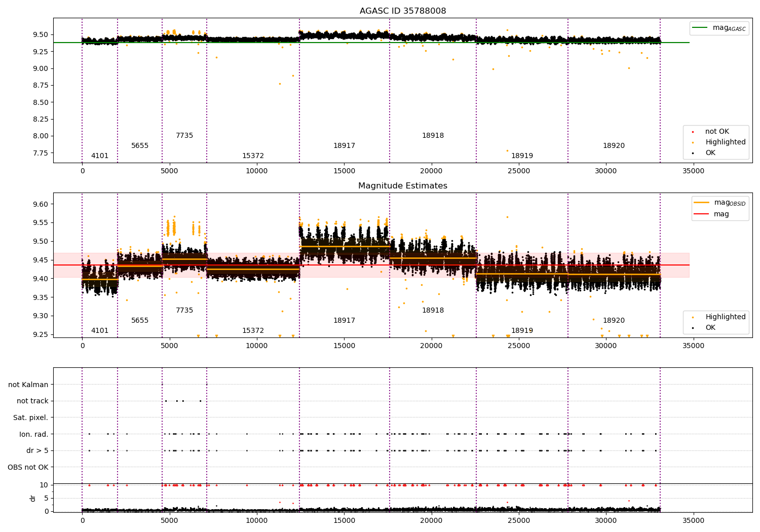Click the rotated 'dr' axis label
The image size is (760, 532).
coord(33,498)
